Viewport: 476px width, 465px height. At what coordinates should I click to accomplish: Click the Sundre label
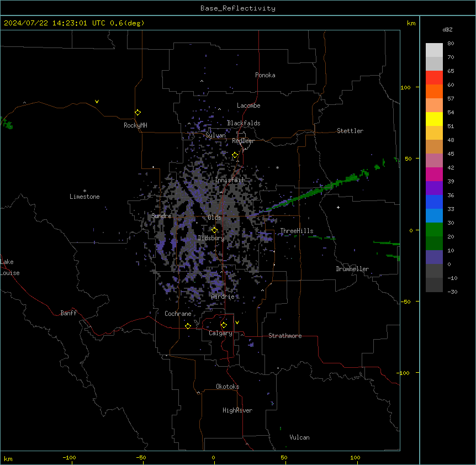click(x=161, y=216)
